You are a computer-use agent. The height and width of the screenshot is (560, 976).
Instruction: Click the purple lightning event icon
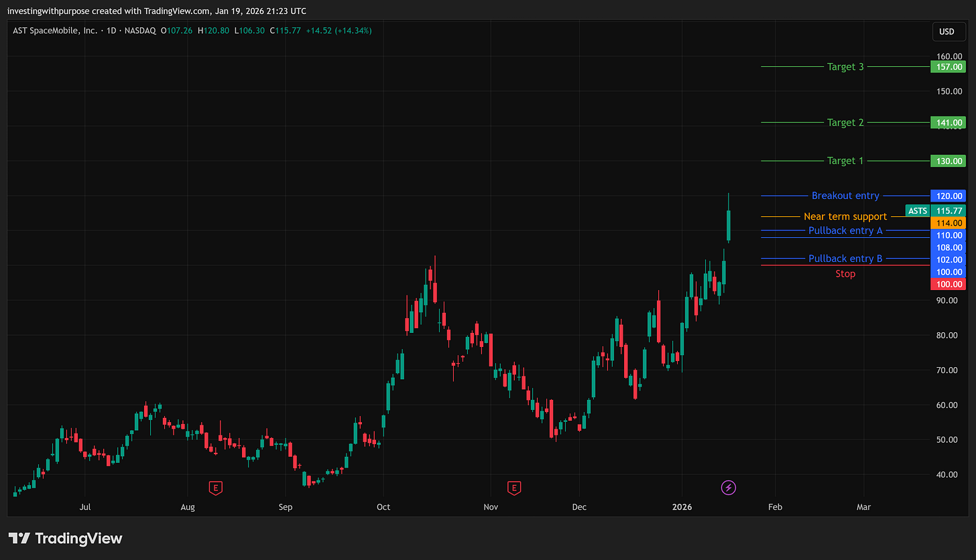pyautogui.click(x=728, y=488)
